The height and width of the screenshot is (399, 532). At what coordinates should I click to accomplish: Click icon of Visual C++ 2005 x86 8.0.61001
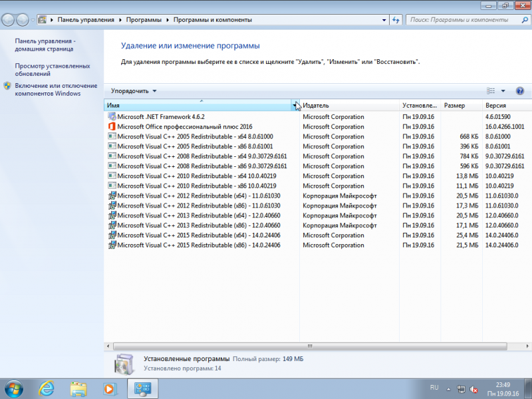[x=112, y=146]
